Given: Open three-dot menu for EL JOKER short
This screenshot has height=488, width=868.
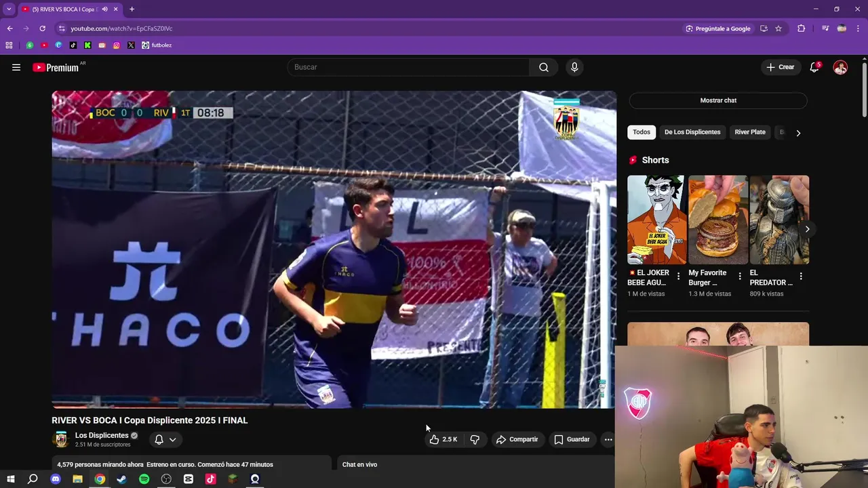Looking at the screenshot, I should pyautogui.click(x=679, y=277).
